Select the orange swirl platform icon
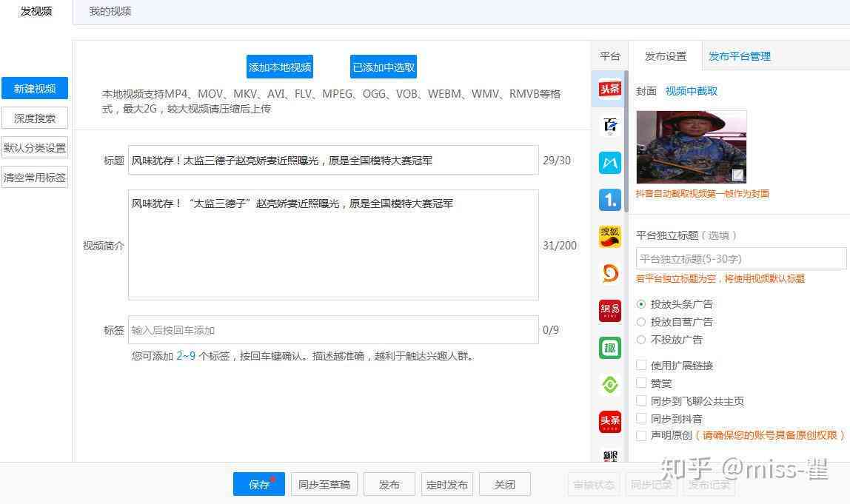This screenshot has width=850, height=504. 610,274
